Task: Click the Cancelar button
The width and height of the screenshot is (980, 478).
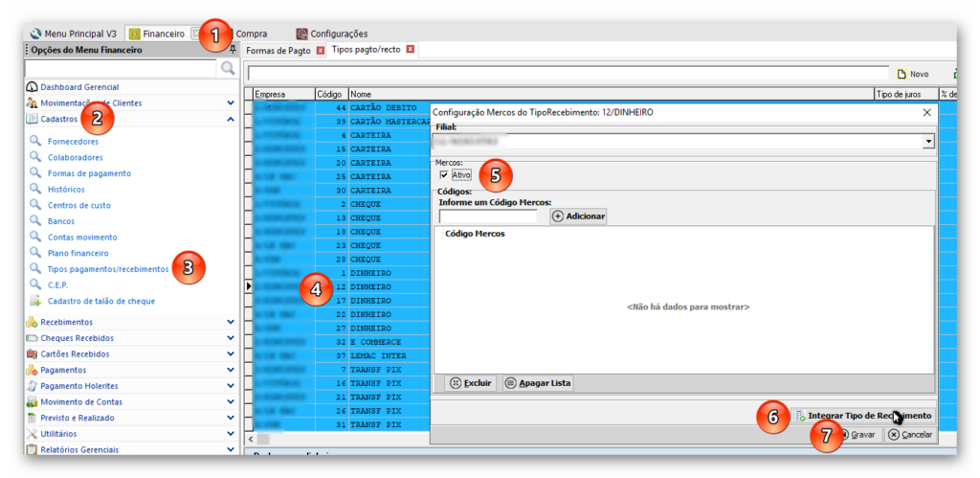Action: pyautogui.click(x=911, y=435)
